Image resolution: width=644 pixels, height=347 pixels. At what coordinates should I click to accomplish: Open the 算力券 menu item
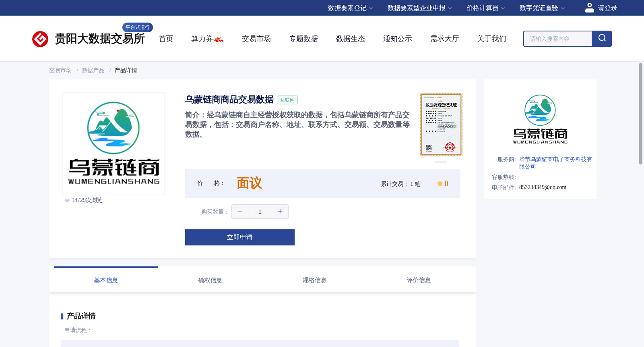(x=202, y=39)
